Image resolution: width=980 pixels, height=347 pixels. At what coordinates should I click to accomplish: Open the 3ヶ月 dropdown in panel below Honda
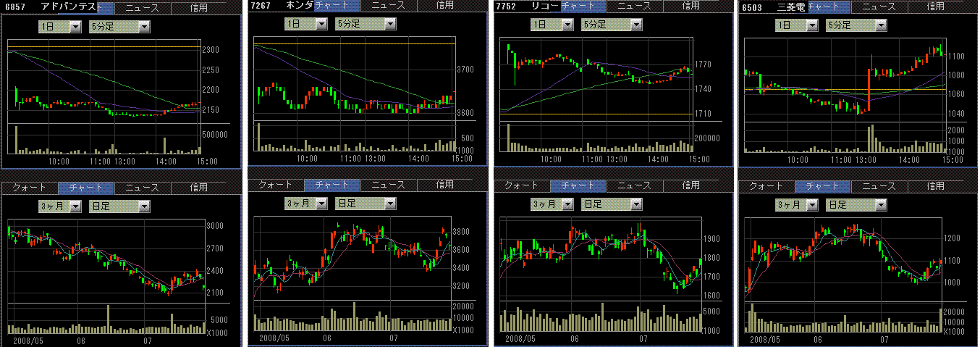[307, 204]
